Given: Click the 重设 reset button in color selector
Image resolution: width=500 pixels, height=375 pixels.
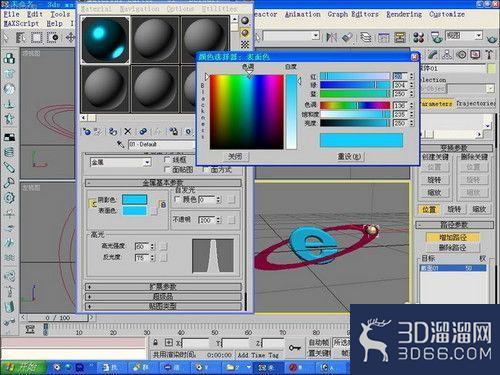Looking at the screenshot, I should tap(349, 156).
